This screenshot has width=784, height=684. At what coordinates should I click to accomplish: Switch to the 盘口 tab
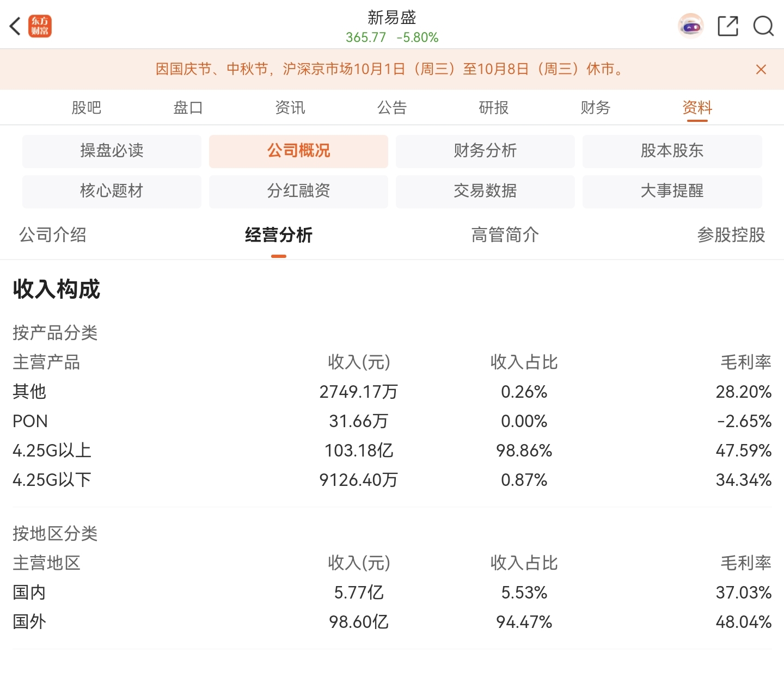[x=188, y=108]
